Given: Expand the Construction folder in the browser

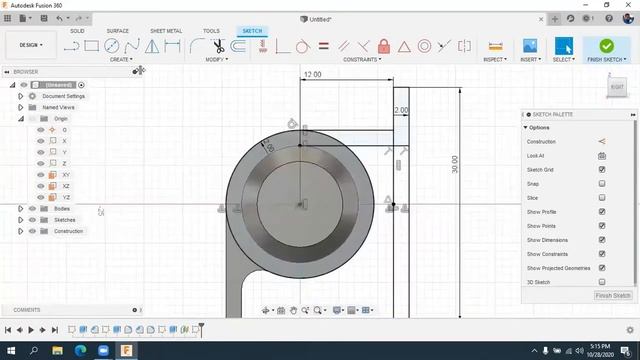Looking at the screenshot, I should coord(20,231).
